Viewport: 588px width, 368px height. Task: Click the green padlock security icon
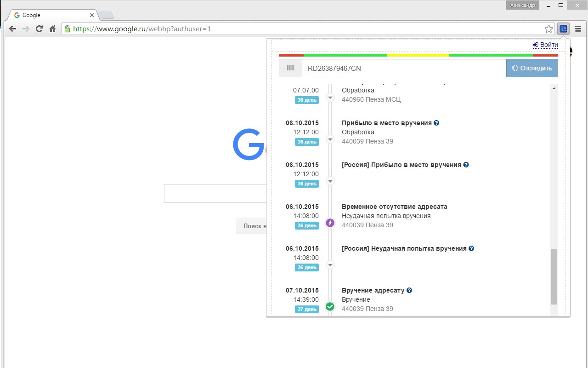pos(67,29)
